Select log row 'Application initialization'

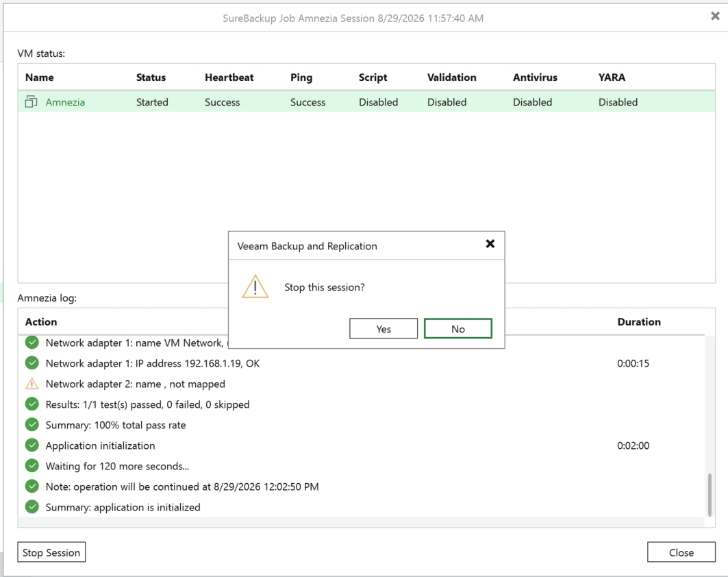click(x=361, y=445)
